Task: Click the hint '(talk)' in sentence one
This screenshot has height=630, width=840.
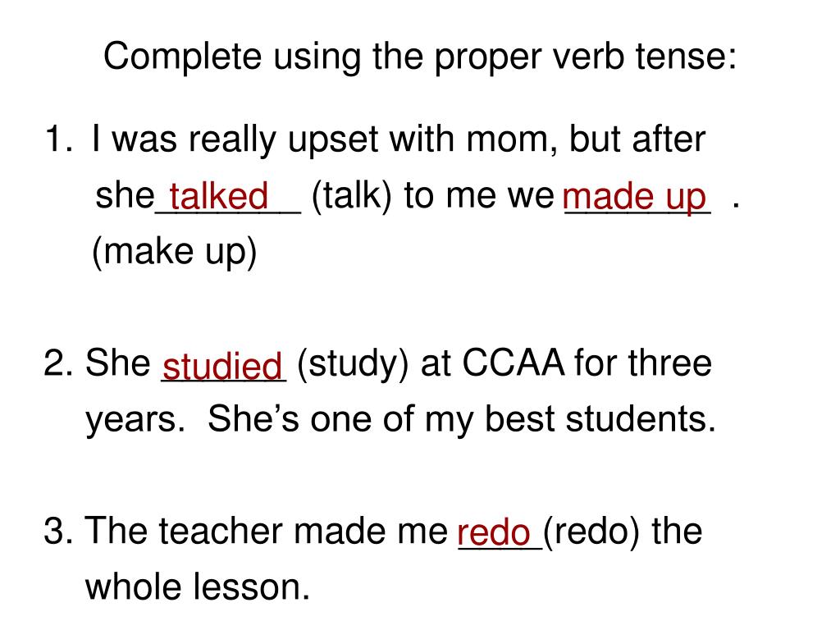Action: tap(351, 196)
